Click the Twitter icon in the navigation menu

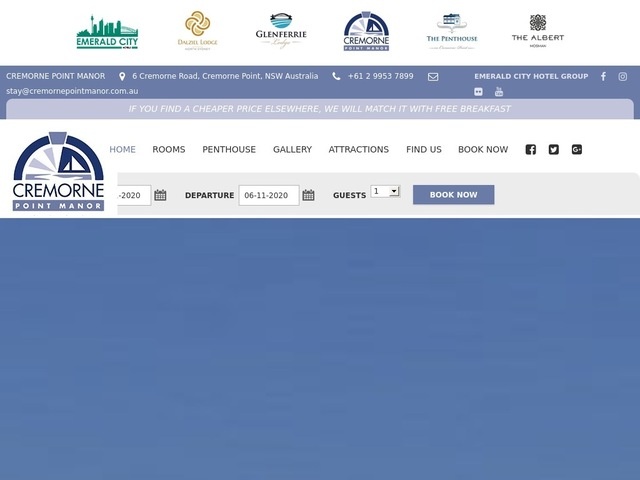(554, 150)
